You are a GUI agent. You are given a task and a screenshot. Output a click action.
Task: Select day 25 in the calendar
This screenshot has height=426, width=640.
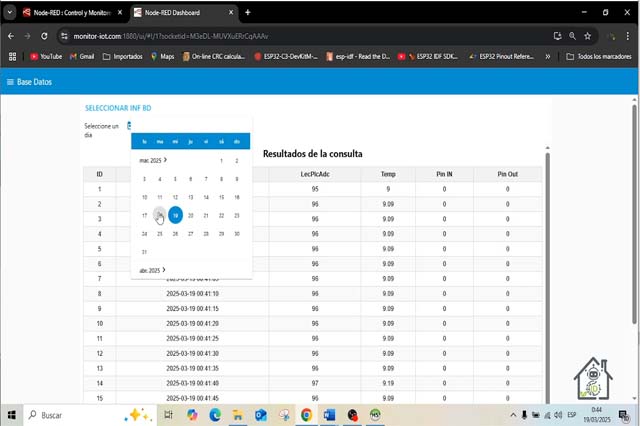[160, 234]
